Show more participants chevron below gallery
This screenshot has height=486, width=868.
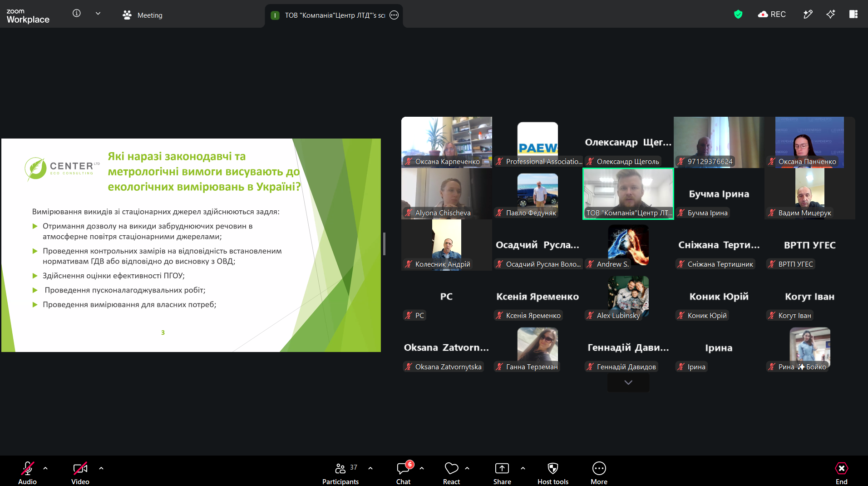tap(628, 382)
